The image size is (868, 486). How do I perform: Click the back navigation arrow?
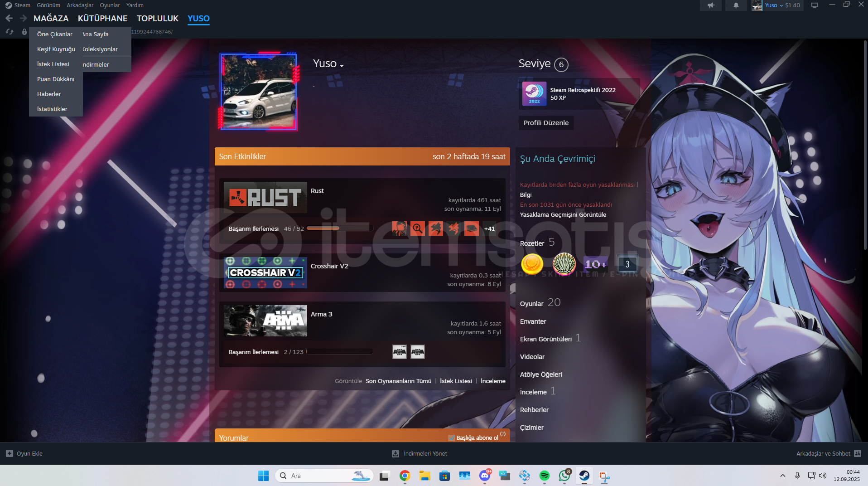click(9, 18)
